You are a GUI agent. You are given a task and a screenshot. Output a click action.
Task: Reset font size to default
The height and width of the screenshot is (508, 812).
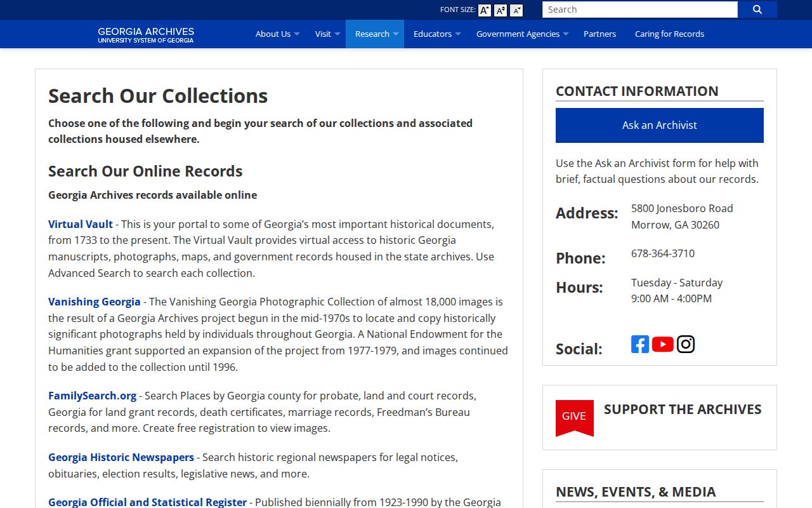pos(501,10)
